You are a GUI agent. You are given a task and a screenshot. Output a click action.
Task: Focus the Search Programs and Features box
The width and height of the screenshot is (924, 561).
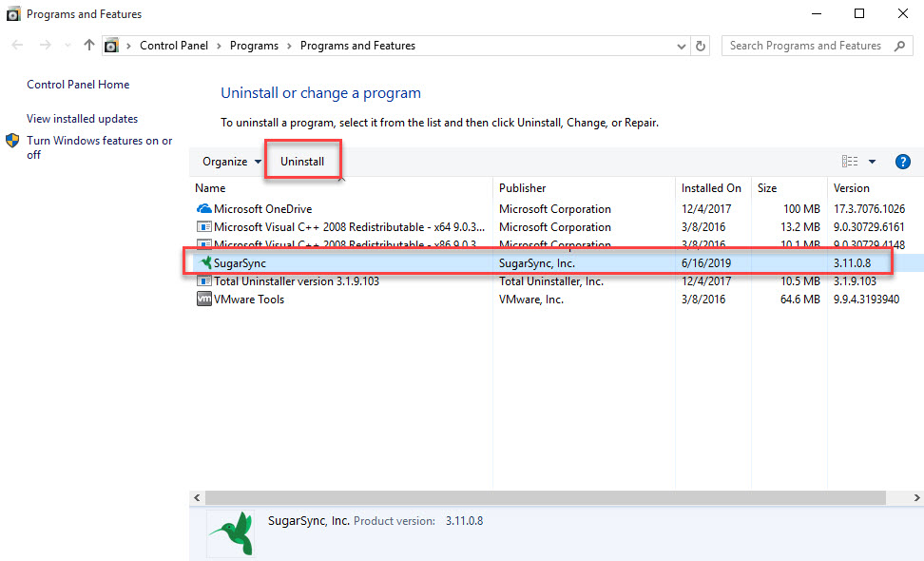point(818,46)
